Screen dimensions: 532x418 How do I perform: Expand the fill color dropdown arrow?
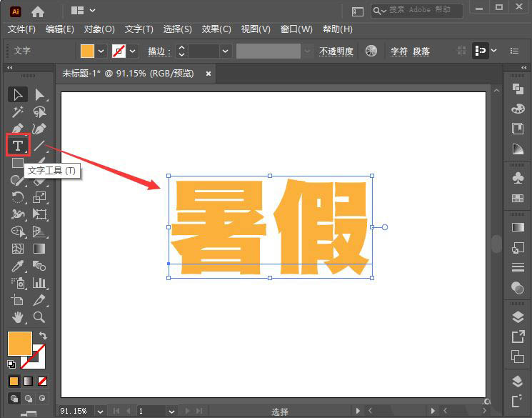pyautogui.click(x=101, y=51)
